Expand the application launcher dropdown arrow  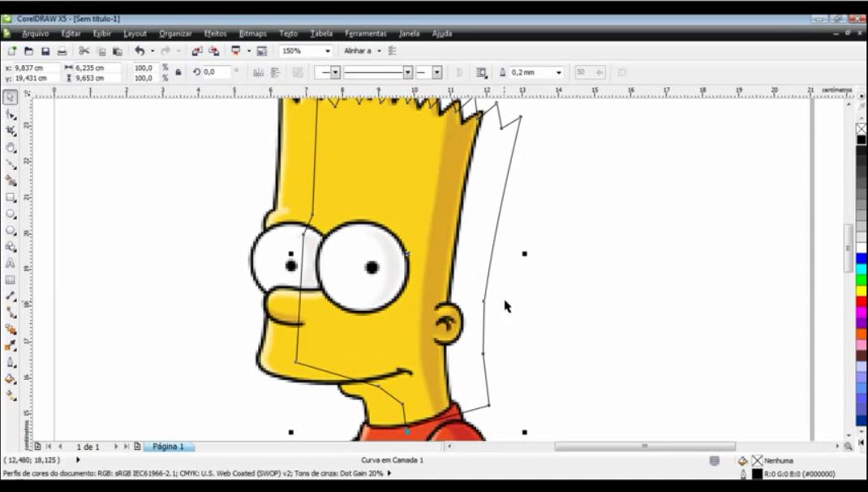[248, 51]
